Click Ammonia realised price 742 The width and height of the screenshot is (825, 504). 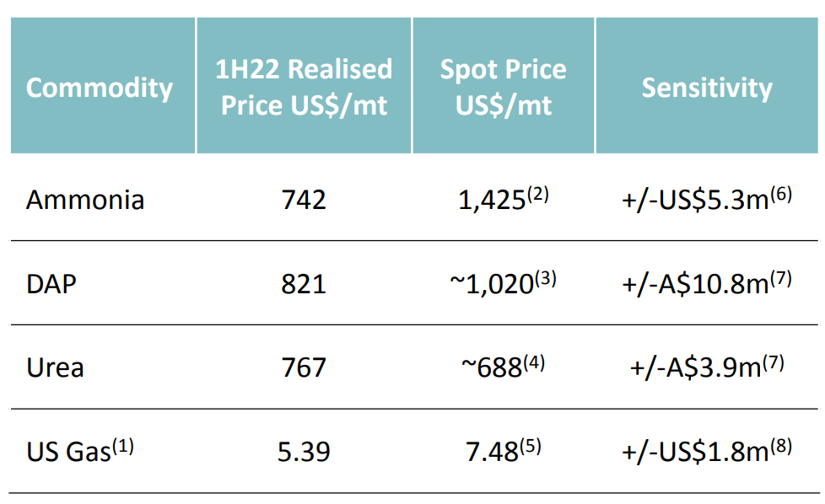point(304,201)
